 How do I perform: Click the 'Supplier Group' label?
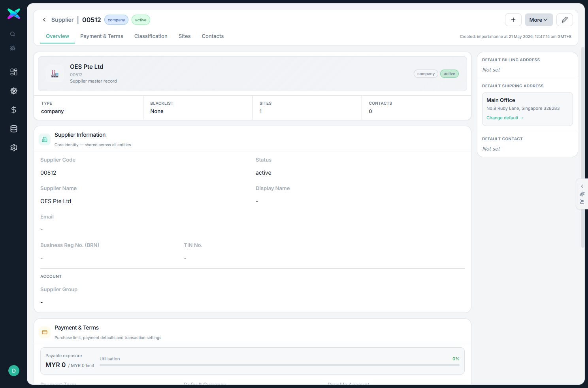[x=59, y=289]
